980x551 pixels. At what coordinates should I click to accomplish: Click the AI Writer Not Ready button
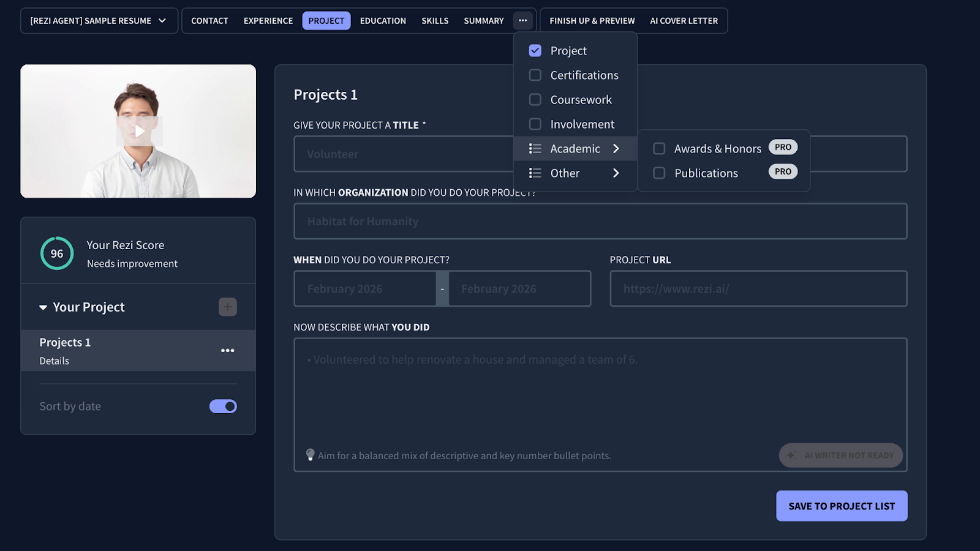[841, 455]
